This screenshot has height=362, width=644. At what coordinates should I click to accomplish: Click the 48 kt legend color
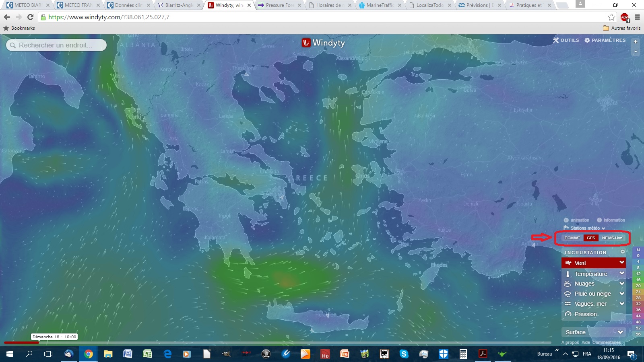638,322
